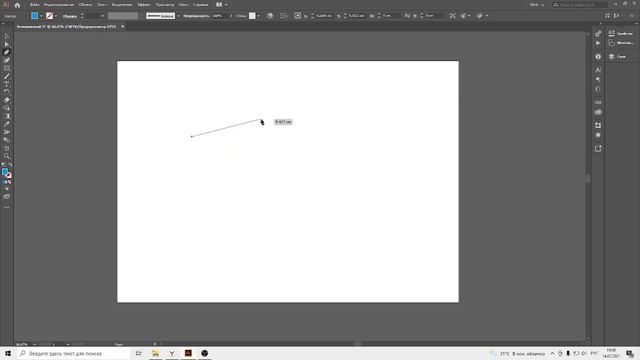Click the Home icon next to Ai logo
Image resolution: width=640 pixels, height=360 pixels.
pyautogui.click(x=17, y=5)
